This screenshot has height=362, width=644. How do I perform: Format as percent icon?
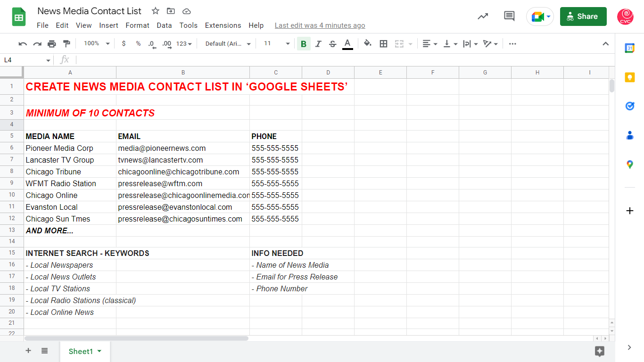click(138, 43)
